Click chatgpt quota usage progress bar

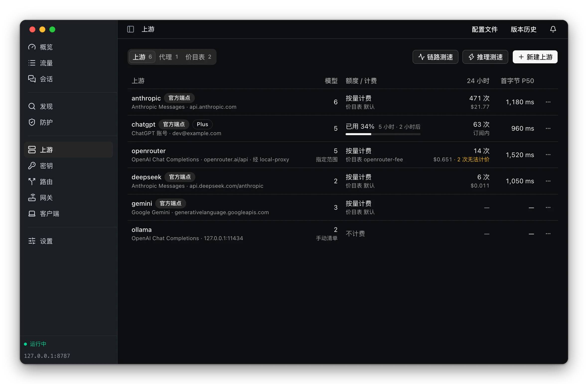click(383, 134)
